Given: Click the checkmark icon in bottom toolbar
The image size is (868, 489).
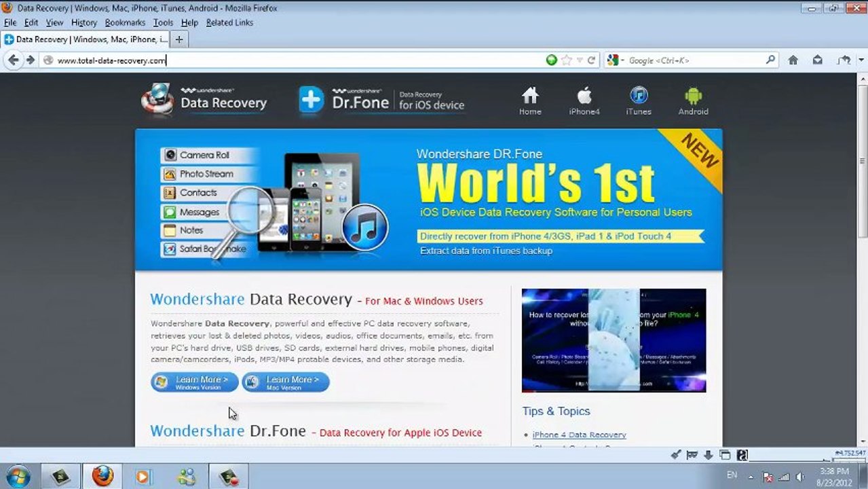Looking at the screenshot, I should (676, 454).
